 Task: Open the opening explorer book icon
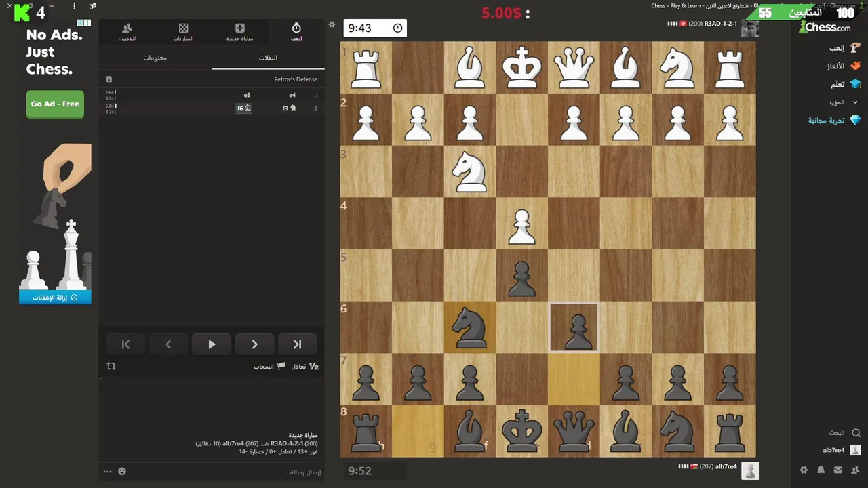[108, 79]
